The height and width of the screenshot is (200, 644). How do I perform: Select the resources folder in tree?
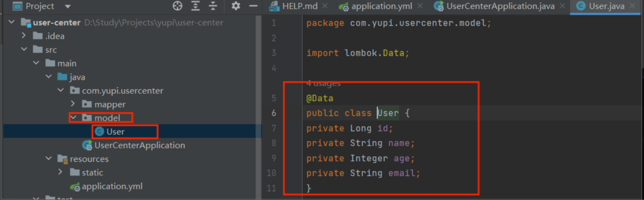pyautogui.click(x=89, y=159)
